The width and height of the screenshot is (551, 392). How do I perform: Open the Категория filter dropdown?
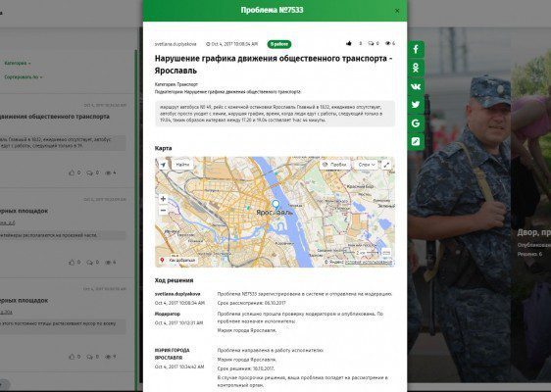18,64
